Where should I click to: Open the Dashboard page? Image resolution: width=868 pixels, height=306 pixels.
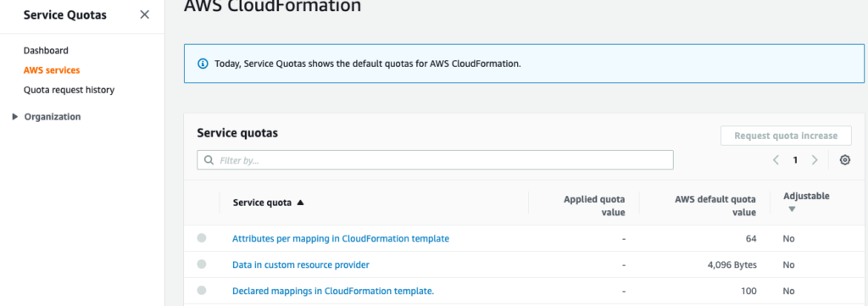pos(46,50)
